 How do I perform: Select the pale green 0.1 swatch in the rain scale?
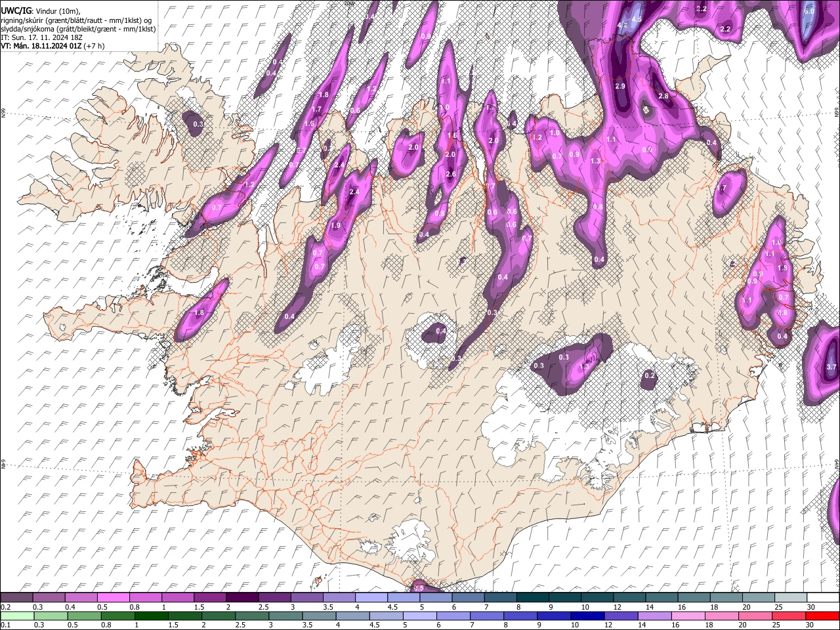pyautogui.click(x=16, y=616)
